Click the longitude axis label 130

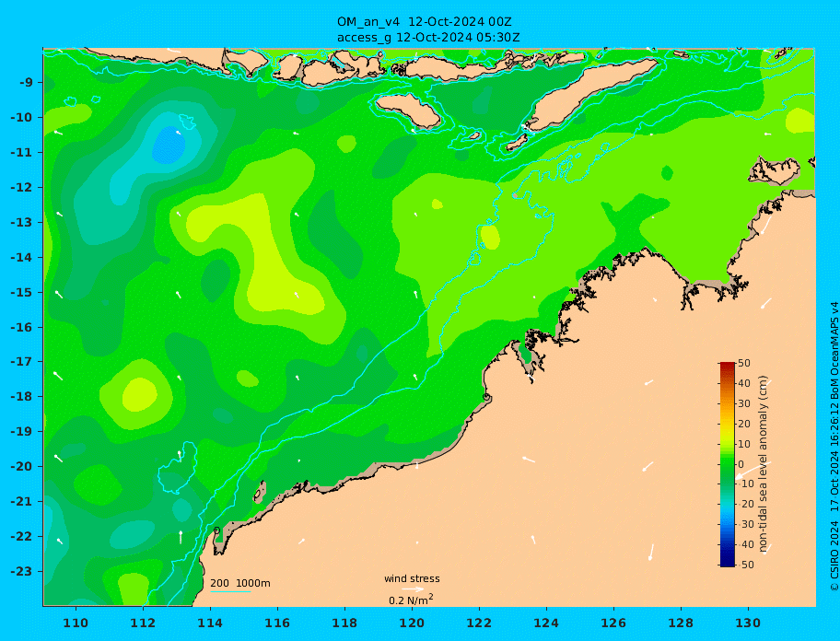coord(748,624)
